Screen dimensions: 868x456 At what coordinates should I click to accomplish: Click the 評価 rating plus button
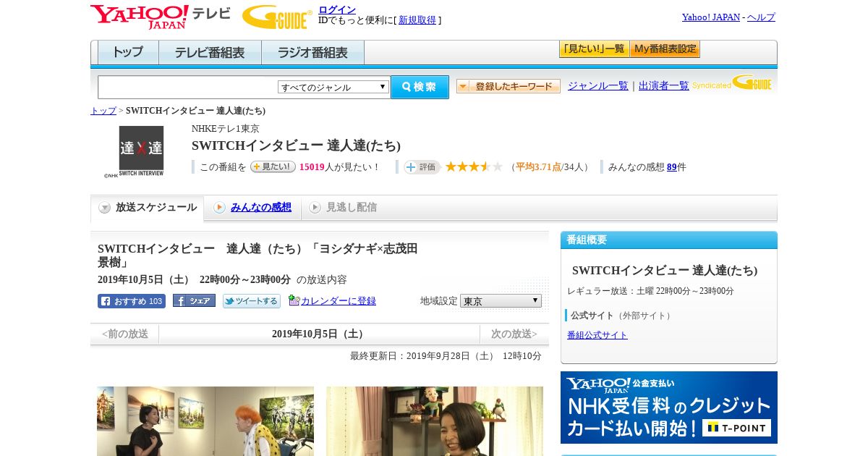(x=422, y=167)
